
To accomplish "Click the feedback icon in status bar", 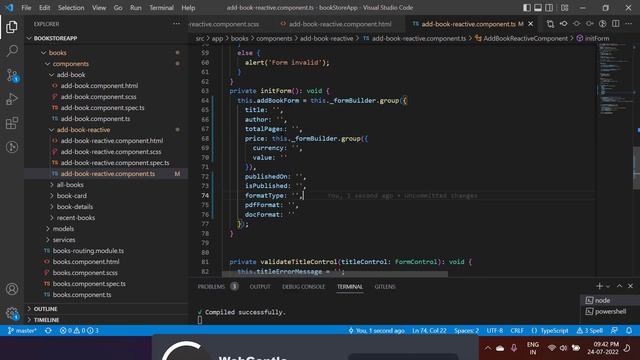I will pos(614,331).
